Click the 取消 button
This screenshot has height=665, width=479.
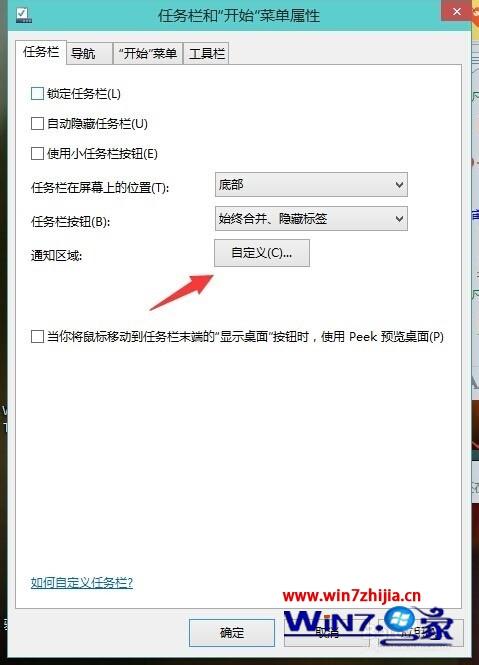point(327,633)
